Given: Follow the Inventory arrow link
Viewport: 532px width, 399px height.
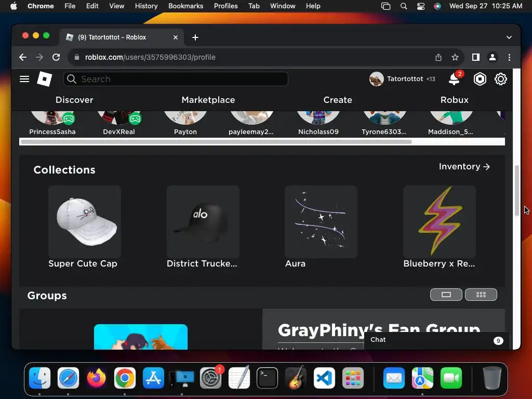Looking at the screenshot, I should [464, 167].
